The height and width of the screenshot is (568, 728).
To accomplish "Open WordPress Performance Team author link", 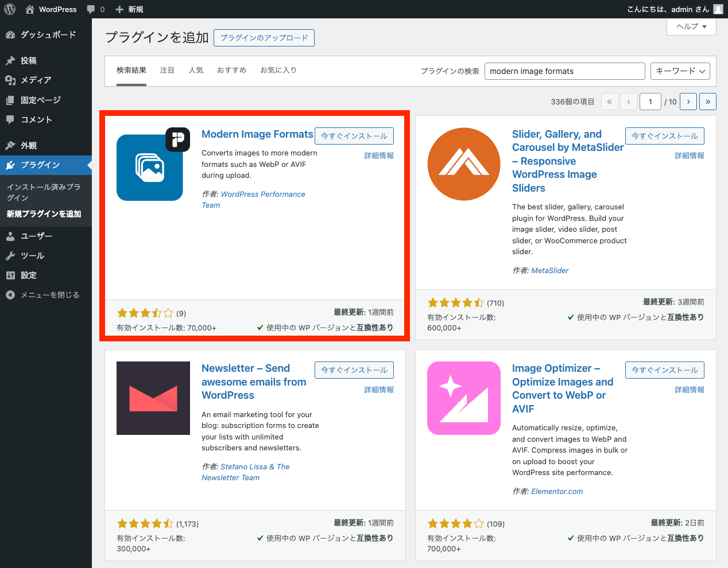I will (253, 200).
